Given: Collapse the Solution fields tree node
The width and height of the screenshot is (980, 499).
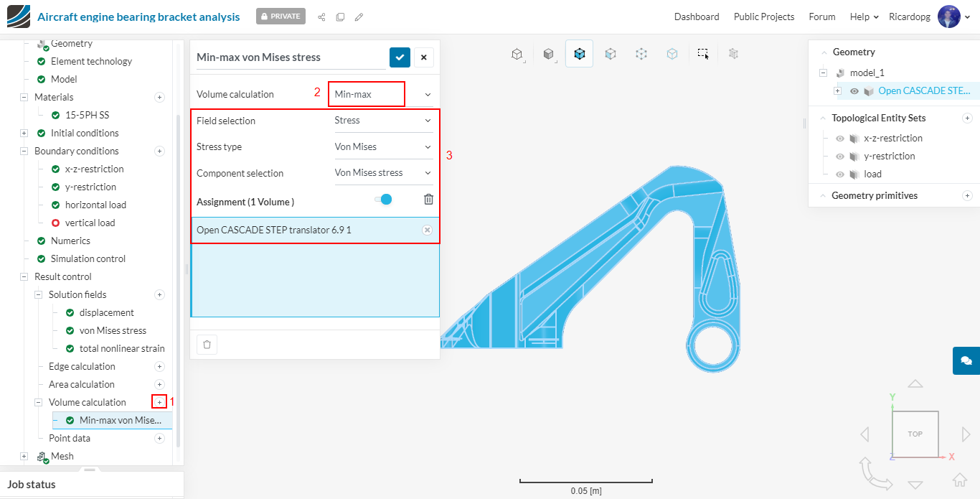Looking at the screenshot, I should point(39,294).
